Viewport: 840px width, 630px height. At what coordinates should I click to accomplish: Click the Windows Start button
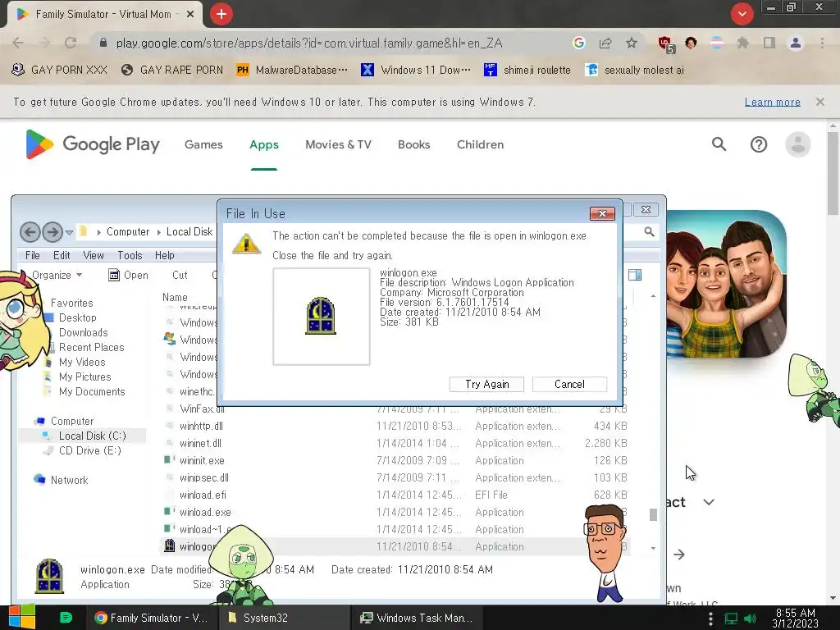[21, 617]
